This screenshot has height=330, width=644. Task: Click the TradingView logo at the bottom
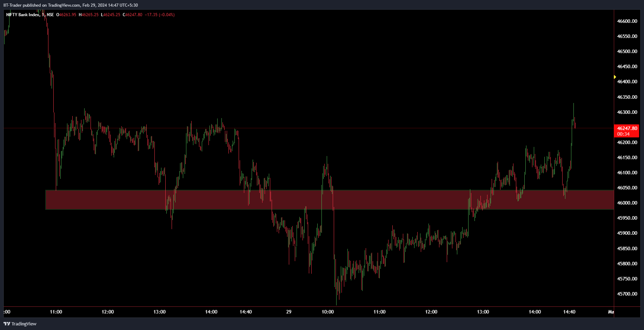point(20,324)
